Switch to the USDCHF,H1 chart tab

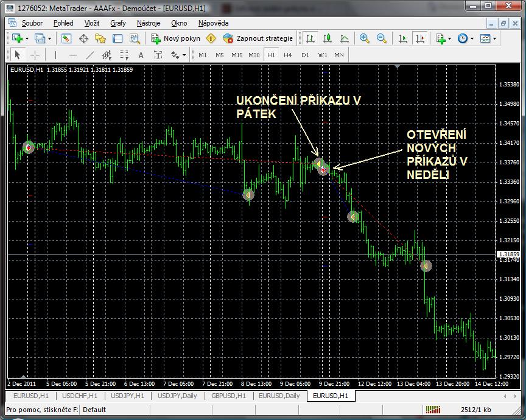click(x=80, y=396)
